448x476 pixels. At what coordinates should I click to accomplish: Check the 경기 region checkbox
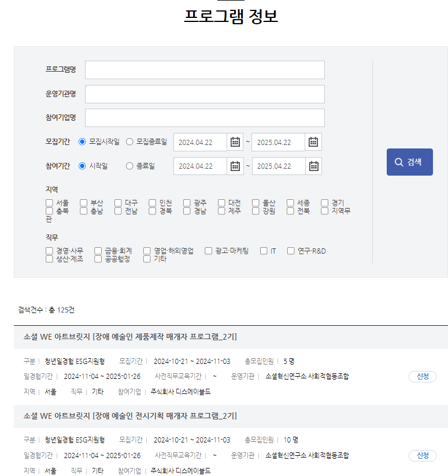click(325, 203)
